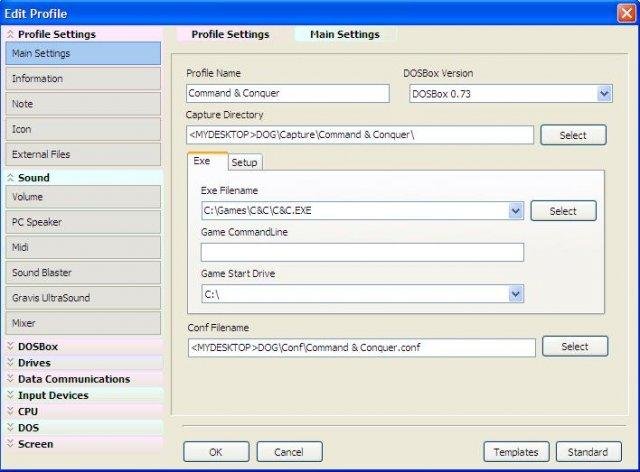Switch to the Setup tab
The image size is (640, 472).
click(244, 163)
